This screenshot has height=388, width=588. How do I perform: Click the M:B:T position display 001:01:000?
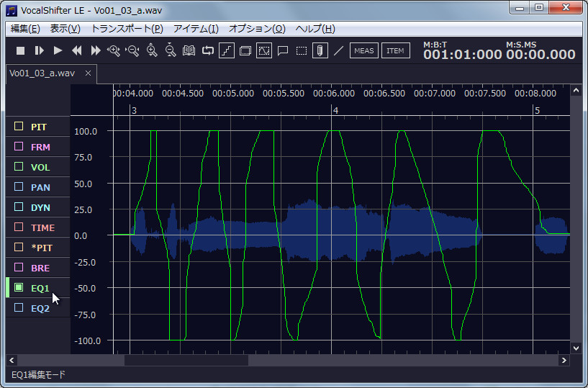(x=462, y=55)
